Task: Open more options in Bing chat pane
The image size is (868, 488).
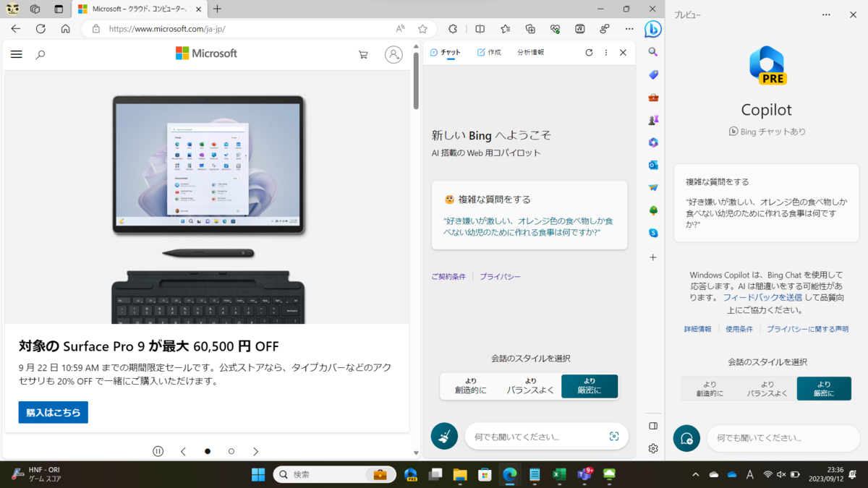Action: 606,53
